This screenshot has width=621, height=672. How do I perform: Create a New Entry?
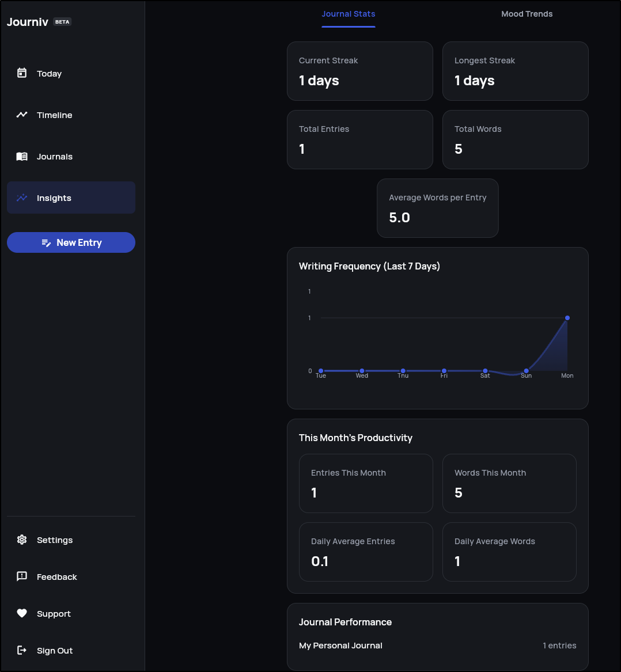(x=71, y=242)
